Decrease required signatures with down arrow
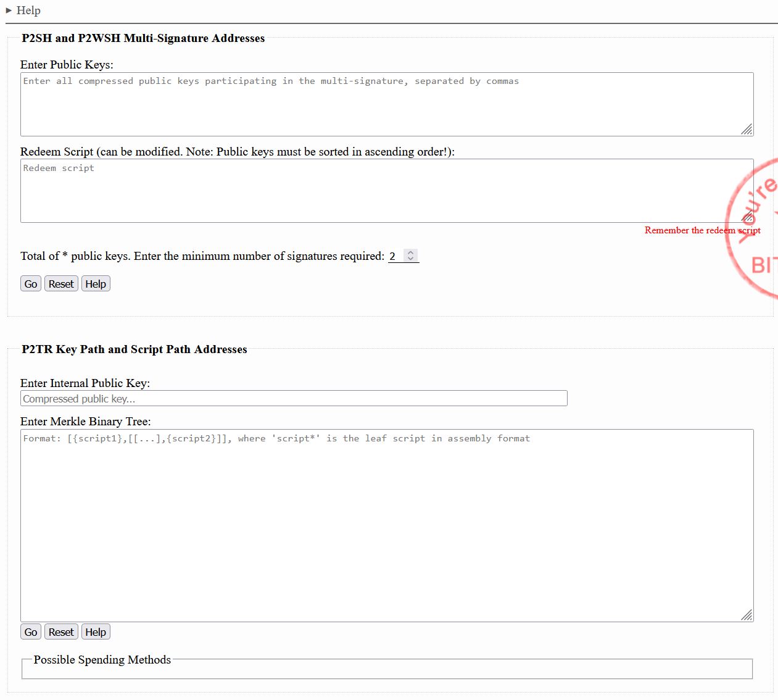Screen dimensions: 778x700 click(411, 259)
